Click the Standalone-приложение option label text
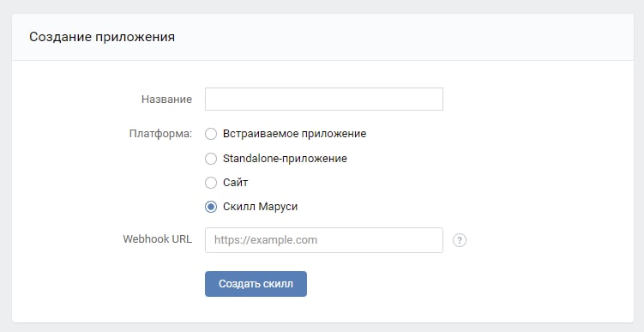Viewport: 644px width, 332px height. click(285, 159)
